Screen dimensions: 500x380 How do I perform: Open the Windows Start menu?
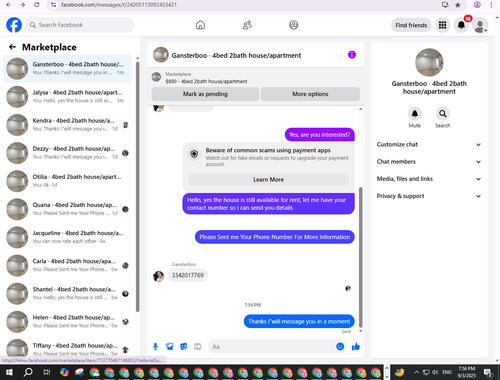pos(9,372)
